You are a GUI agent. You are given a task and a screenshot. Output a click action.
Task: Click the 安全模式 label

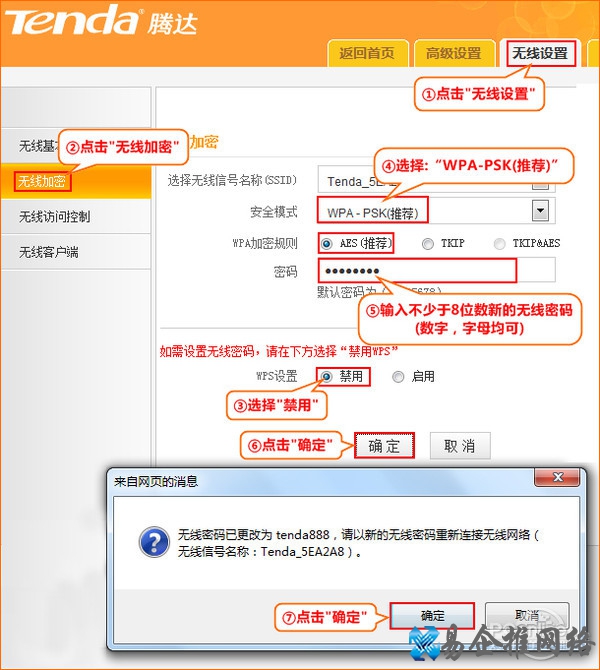(274, 212)
